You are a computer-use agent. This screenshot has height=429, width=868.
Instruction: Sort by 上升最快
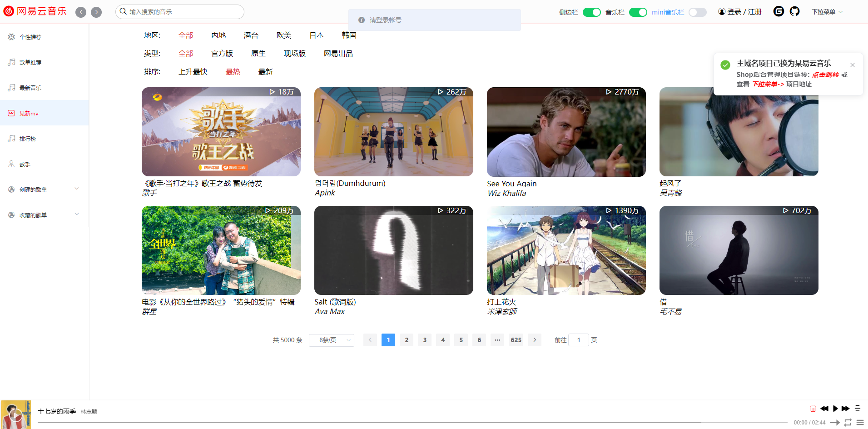193,72
